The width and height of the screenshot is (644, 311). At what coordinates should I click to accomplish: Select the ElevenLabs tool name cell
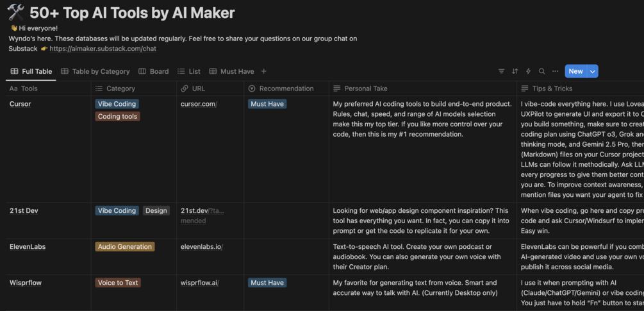pos(28,247)
